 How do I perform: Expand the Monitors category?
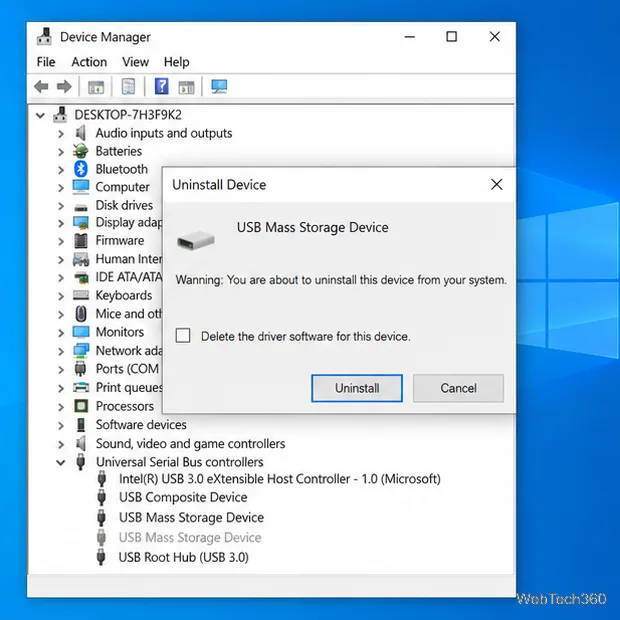tap(61, 333)
